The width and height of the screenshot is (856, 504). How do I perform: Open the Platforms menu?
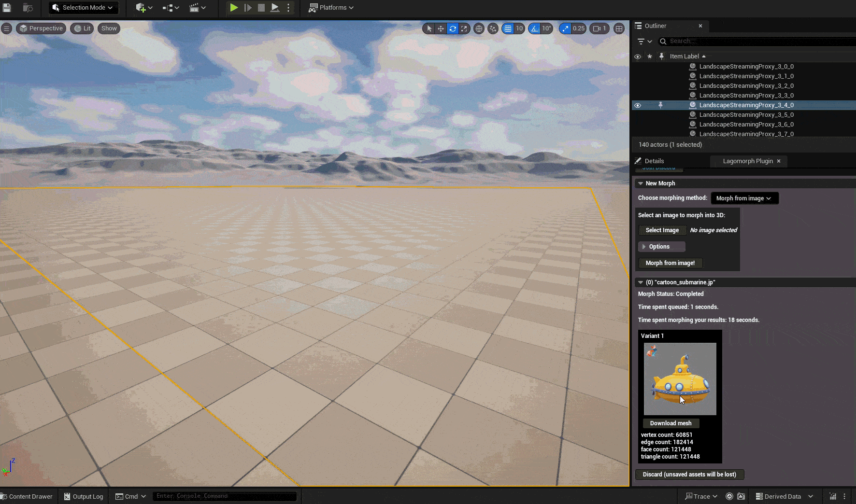[x=331, y=8]
